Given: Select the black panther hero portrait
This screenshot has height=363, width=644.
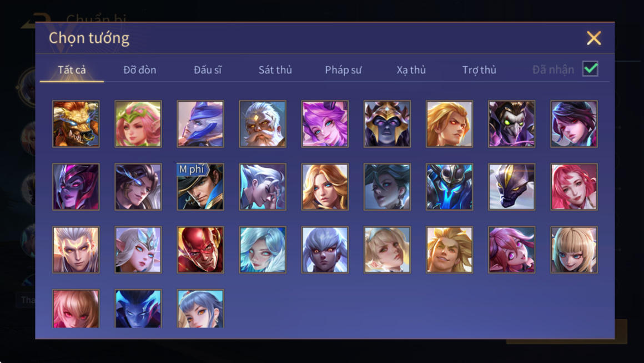Looking at the screenshot, I should click(512, 187).
